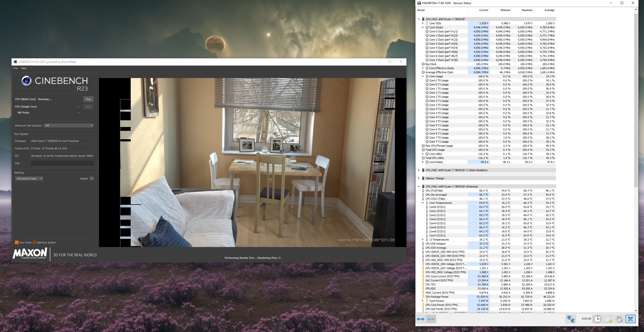644x332 pixels.
Task: Collapse the Core Usage tree
Action: (x=423, y=76)
